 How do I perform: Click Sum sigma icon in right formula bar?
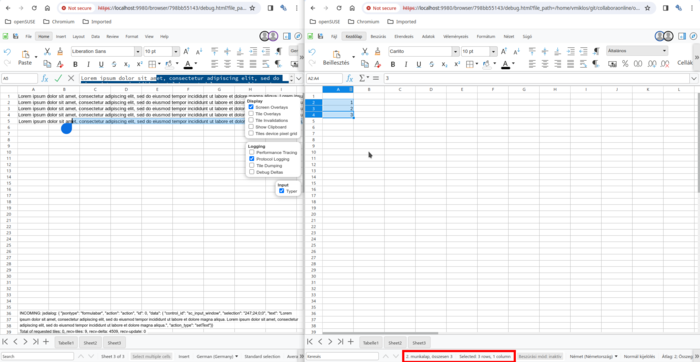pyautogui.click(x=362, y=78)
